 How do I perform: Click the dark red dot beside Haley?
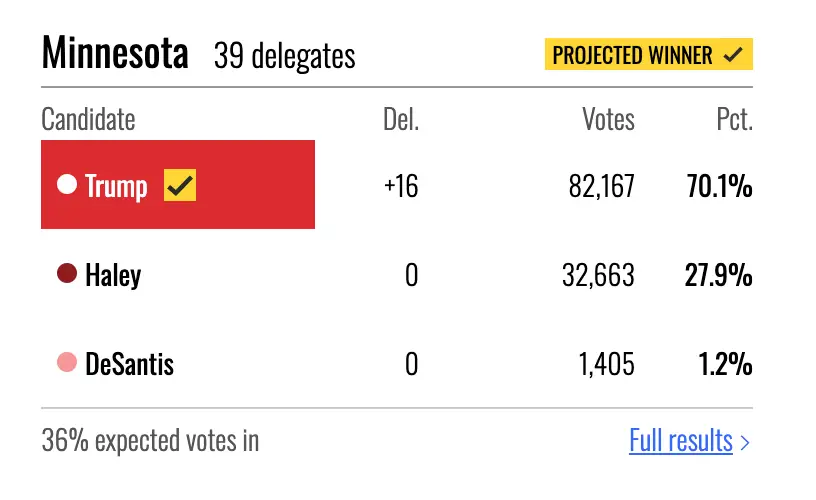click(x=67, y=273)
